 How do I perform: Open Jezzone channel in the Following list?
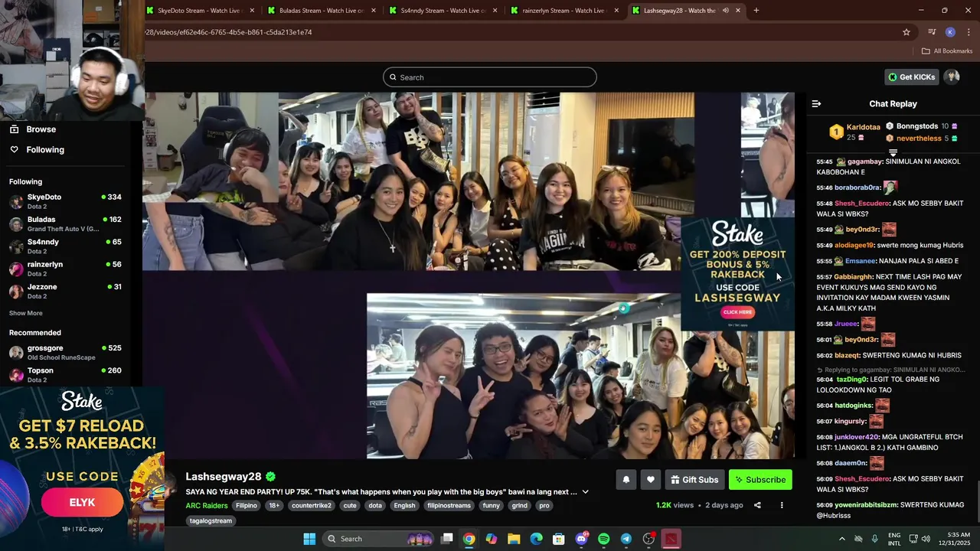[66, 291]
